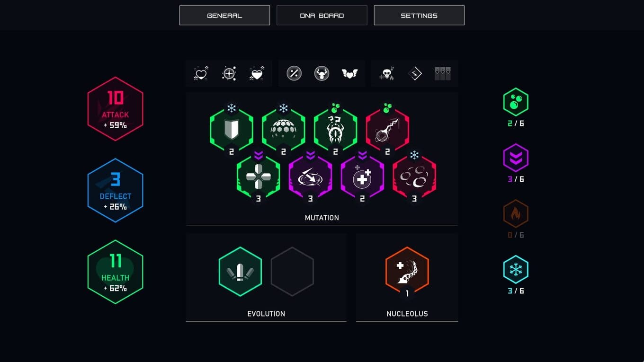Switch to DNA Board tab
Screen dimensions: 644x362
[322, 15]
